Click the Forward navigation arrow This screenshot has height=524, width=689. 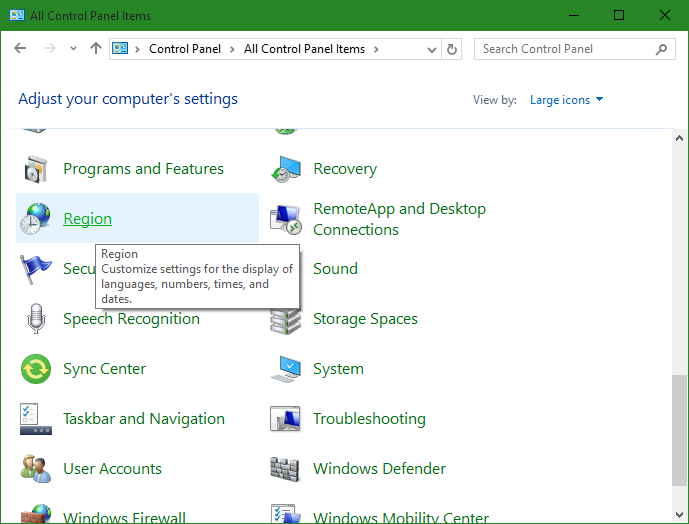(50, 48)
